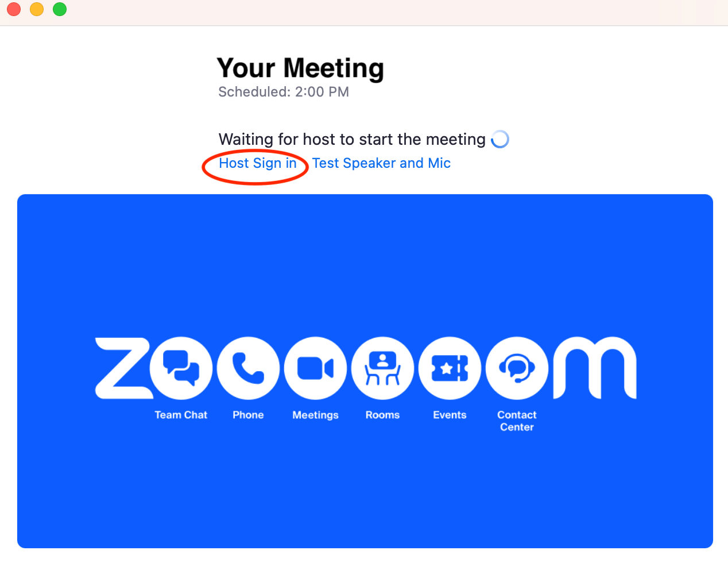Click the Events ticket icon
728x562 pixels.
[x=450, y=368]
